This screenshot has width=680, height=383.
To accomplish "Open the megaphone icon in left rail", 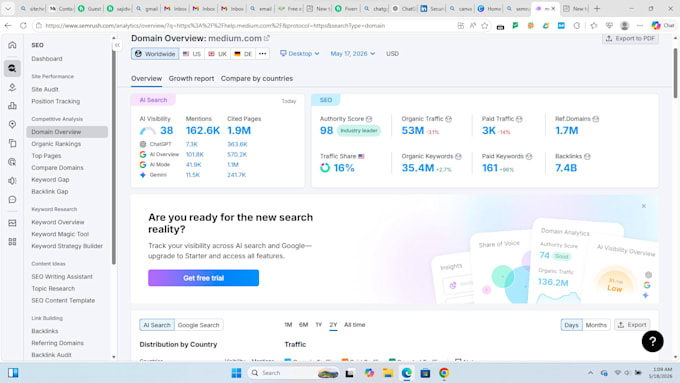I will [x=12, y=181].
